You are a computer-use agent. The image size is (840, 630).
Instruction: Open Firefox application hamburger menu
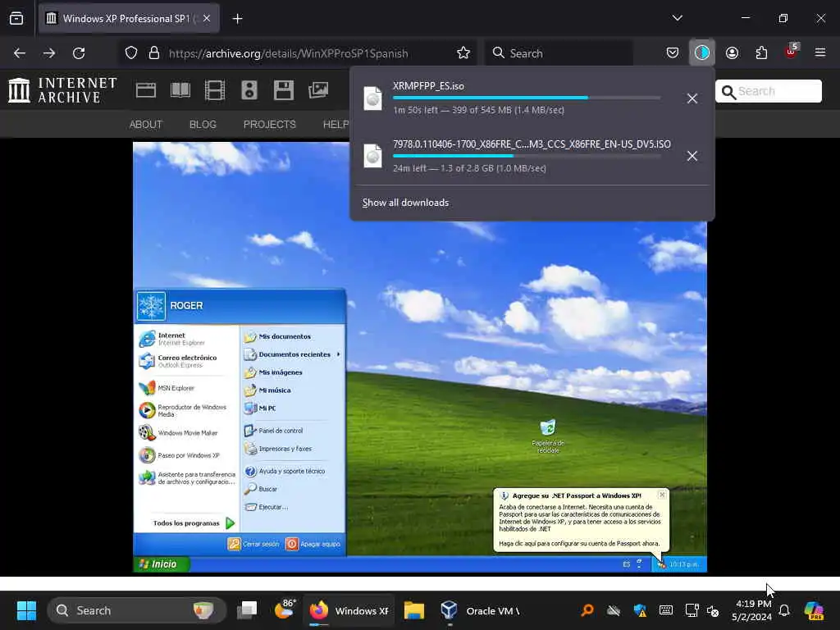(x=820, y=52)
